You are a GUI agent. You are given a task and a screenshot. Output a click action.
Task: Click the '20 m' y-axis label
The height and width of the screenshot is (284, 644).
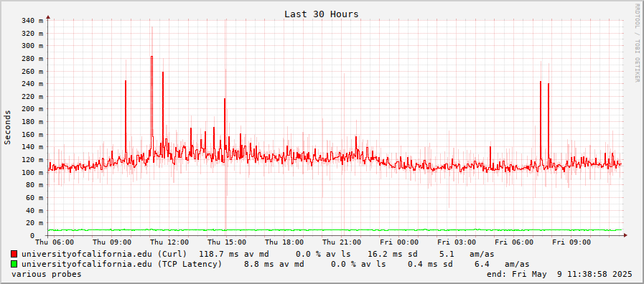pyautogui.click(x=34, y=223)
